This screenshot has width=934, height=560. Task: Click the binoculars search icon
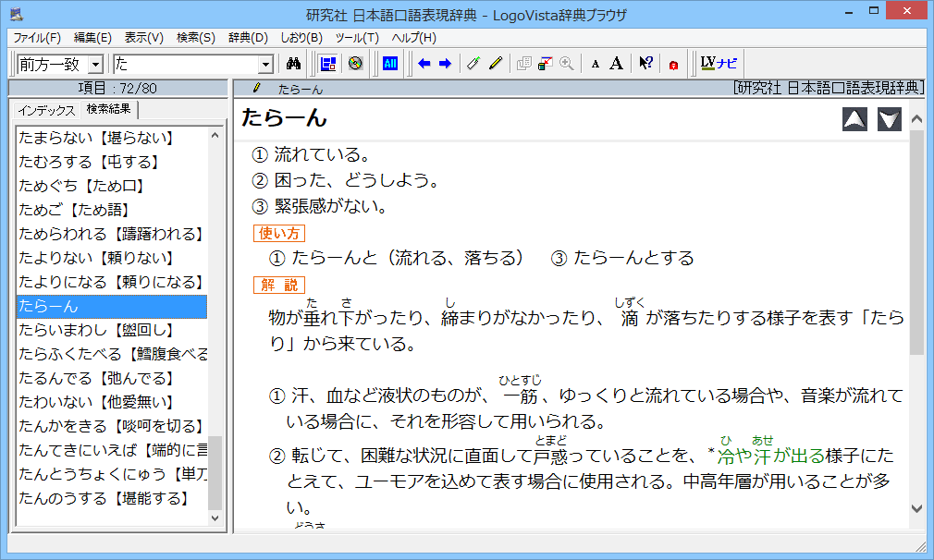pos(293,64)
